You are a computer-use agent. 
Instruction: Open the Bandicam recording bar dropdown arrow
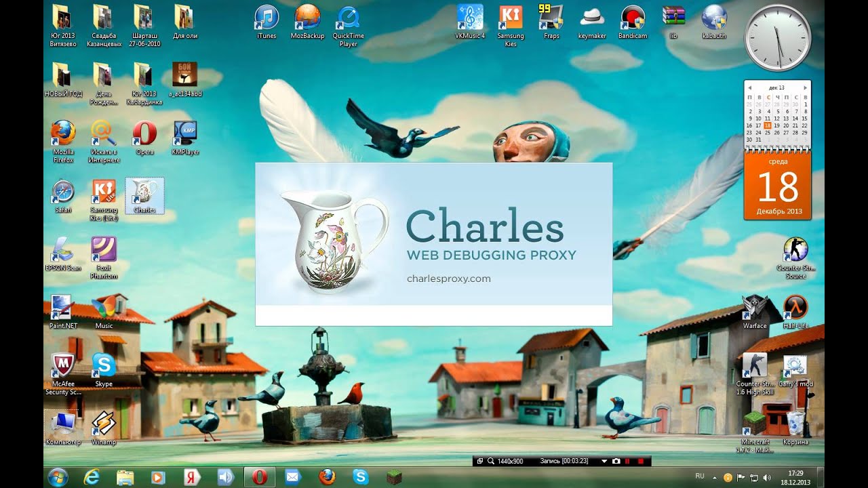pyautogui.click(x=604, y=461)
